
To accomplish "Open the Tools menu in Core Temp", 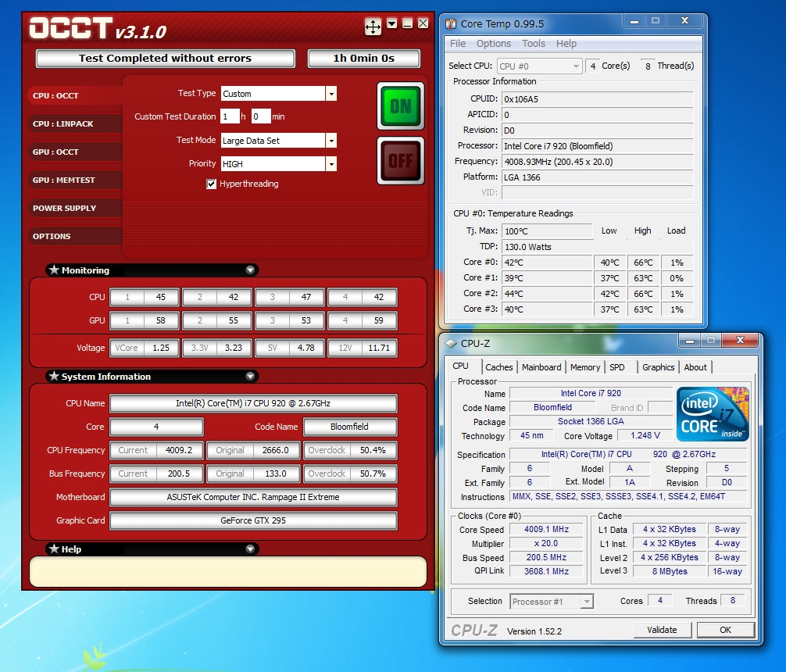I will point(534,44).
